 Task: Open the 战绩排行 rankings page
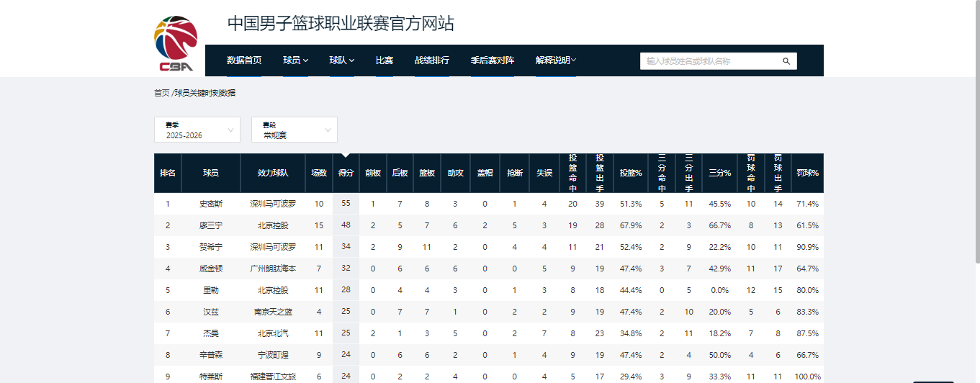431,60
